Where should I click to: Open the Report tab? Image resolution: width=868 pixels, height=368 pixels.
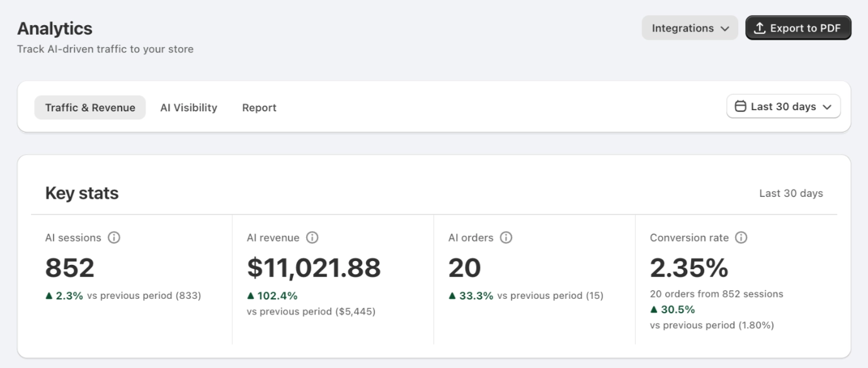pos(260,108)
